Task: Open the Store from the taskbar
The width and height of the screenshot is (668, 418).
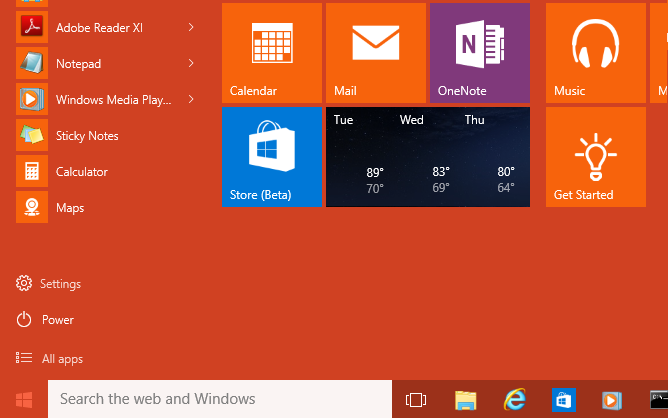Action: pos(564,400)
